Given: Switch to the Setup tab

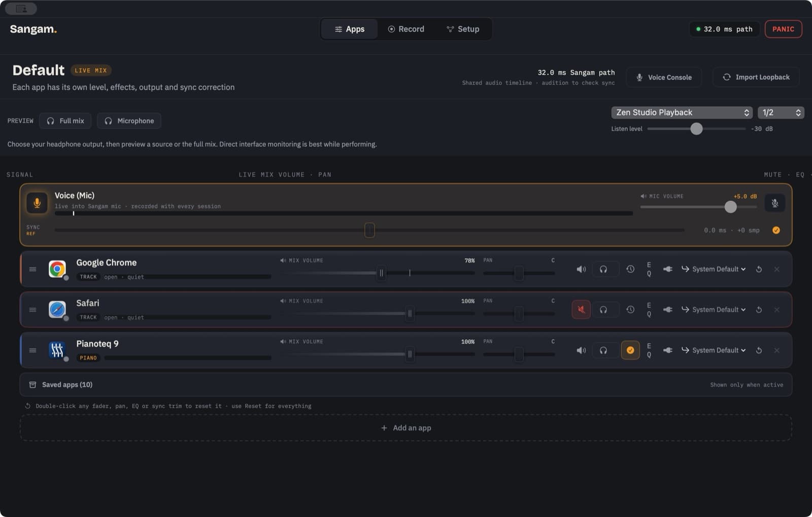Looking at the screenshot, I should click(x=462, y=29).
